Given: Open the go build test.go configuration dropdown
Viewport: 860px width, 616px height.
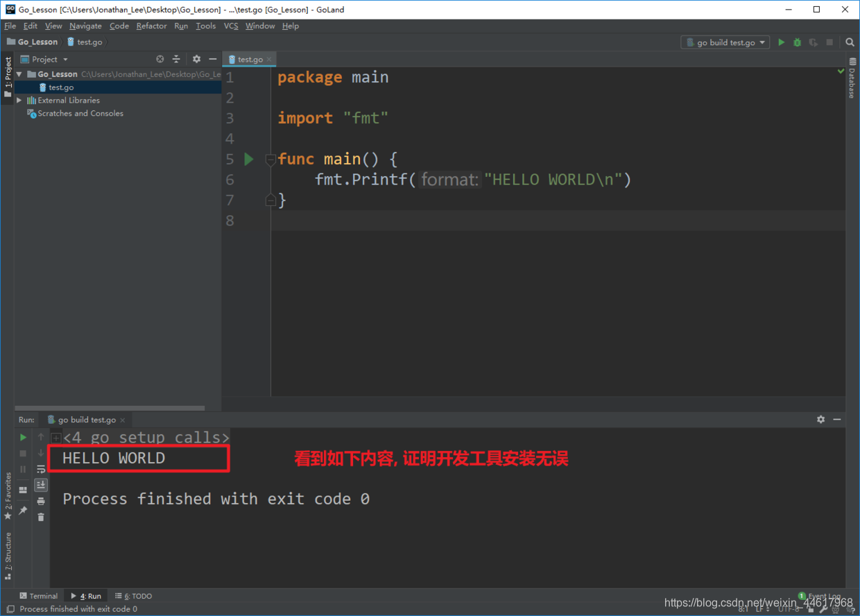Looking at the screenshot, I should [725, 42].
